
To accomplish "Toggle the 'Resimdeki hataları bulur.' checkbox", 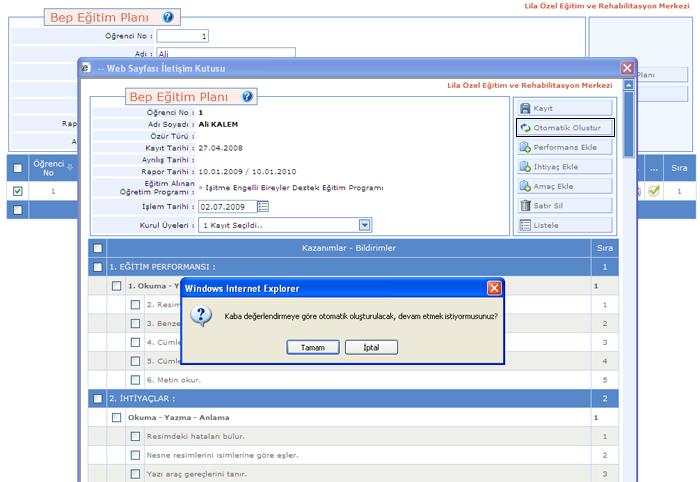I will pos(135,436).
